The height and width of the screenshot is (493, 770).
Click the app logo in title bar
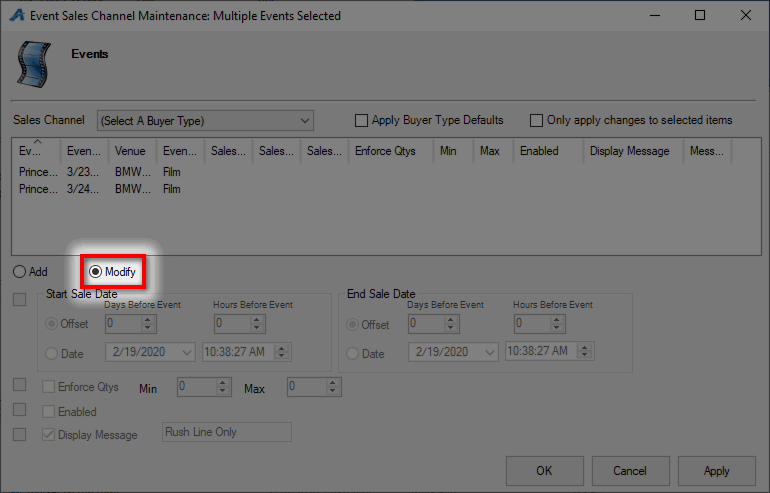pos(17,15)
